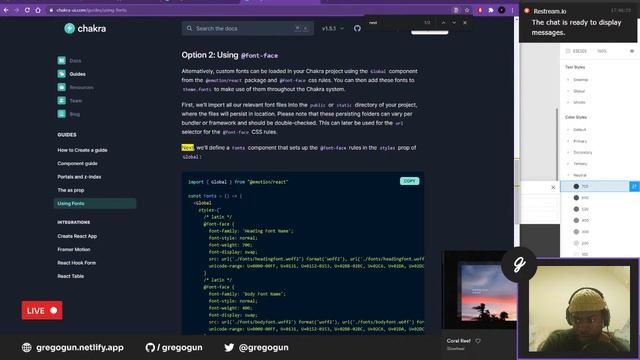Open the Portals and z-index guide
The image size is (640, 360).
(79, 177)
